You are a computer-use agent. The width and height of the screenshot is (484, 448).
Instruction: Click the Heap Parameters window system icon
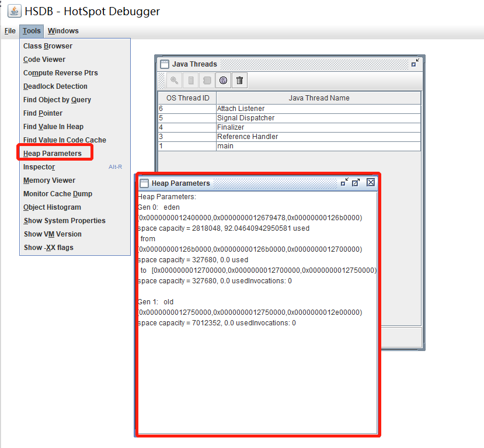click(144, 183)
